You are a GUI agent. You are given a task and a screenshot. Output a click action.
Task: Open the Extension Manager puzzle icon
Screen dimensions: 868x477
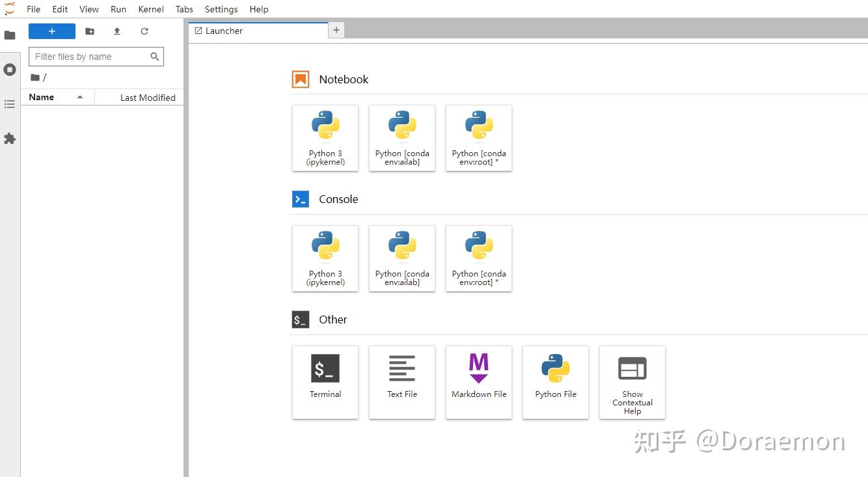coord(10,139)
